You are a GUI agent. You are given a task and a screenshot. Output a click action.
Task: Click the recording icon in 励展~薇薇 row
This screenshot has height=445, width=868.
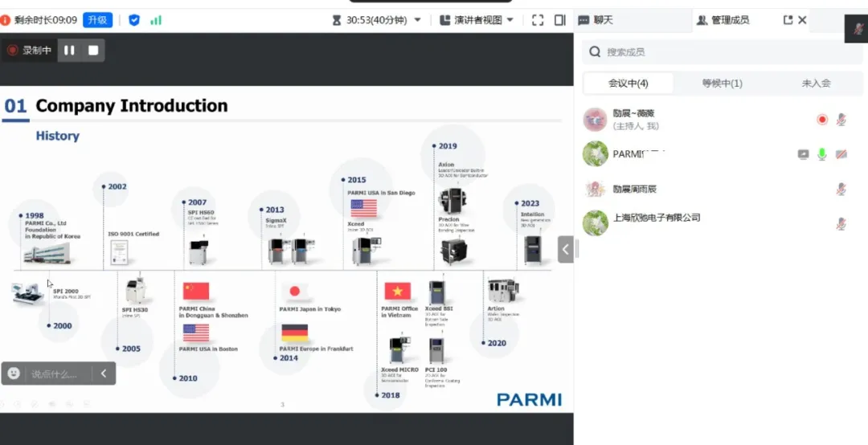click(x=822, y=120)
